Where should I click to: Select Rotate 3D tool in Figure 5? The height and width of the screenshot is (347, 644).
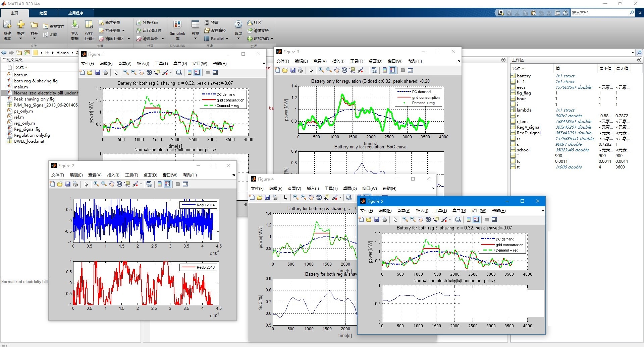coord(428,219)
